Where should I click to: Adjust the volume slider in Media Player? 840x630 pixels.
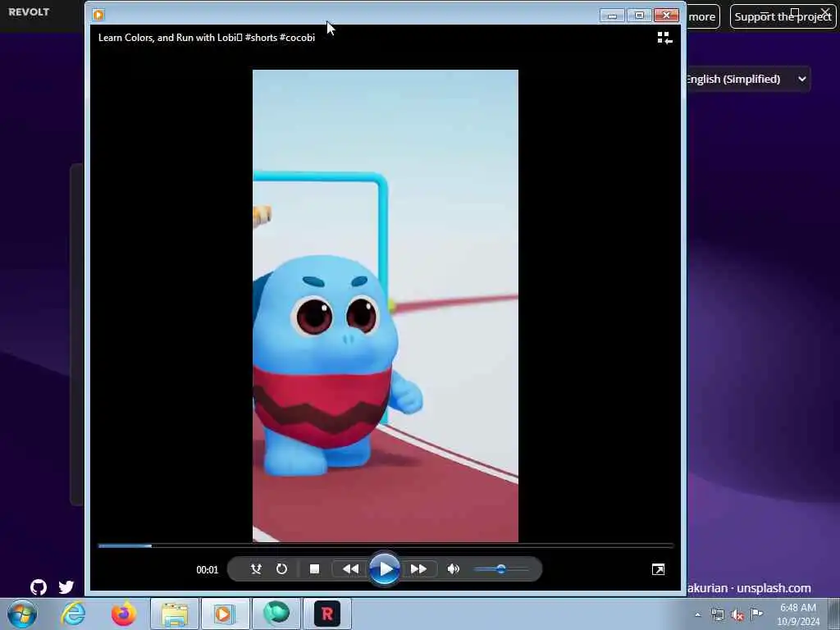pyautogui.click(x=501, y=569)
